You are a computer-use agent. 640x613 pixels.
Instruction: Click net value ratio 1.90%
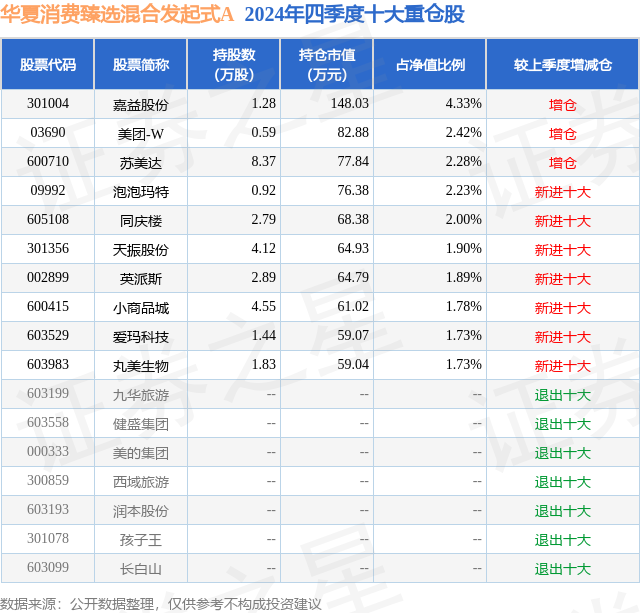pyautogui.click(x=463, y=249)
